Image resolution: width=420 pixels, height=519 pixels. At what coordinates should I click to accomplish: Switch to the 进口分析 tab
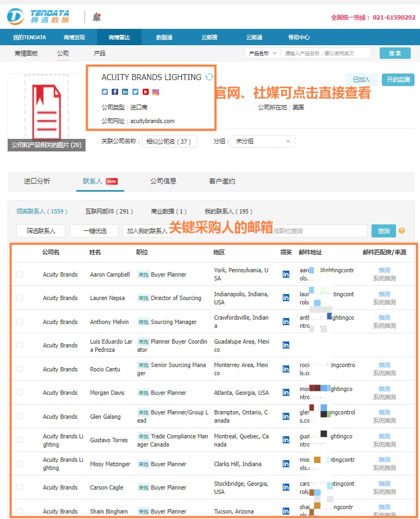tap(36, 181)
